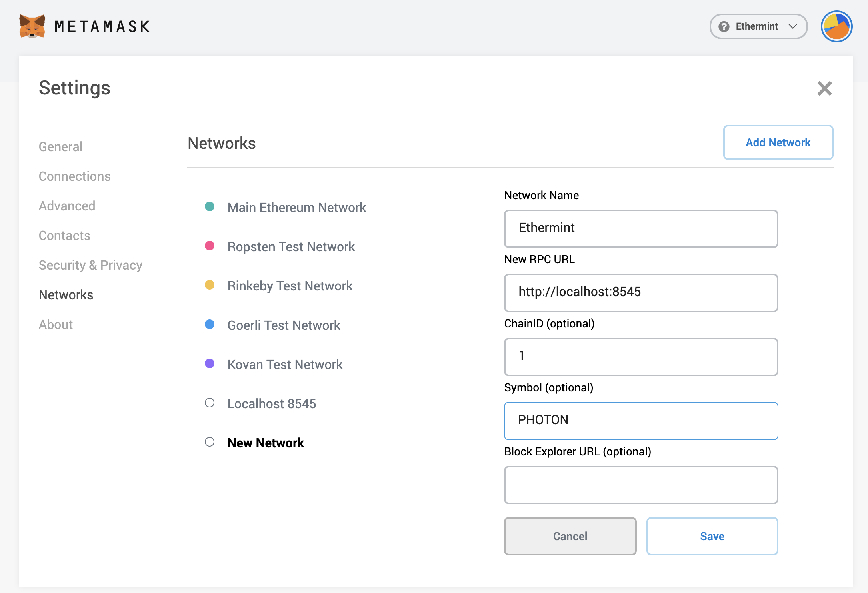
Task: Open General settings from sidebar
Action: [61, 146]
